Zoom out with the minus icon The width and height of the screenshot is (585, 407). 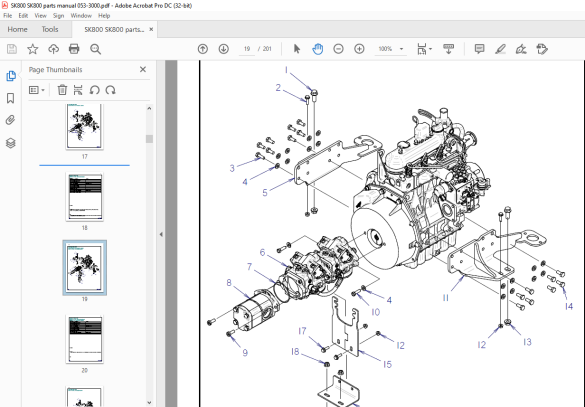338,49
